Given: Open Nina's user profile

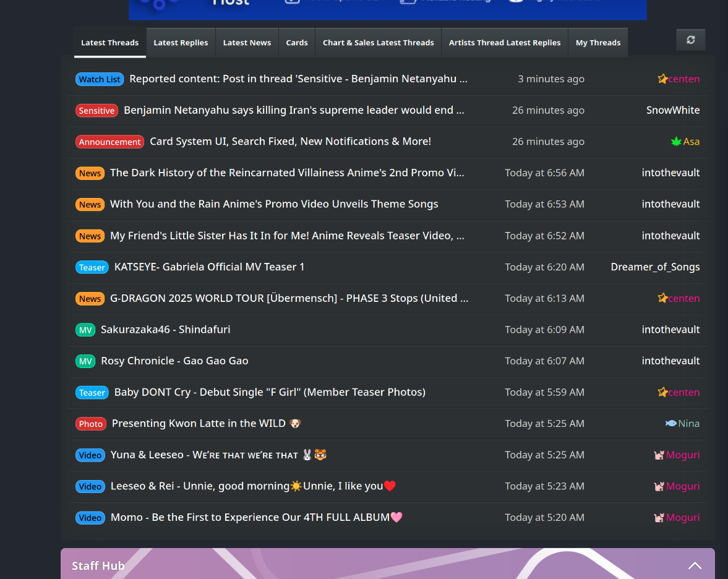Looking at the screenshot, I should [688, 424].
